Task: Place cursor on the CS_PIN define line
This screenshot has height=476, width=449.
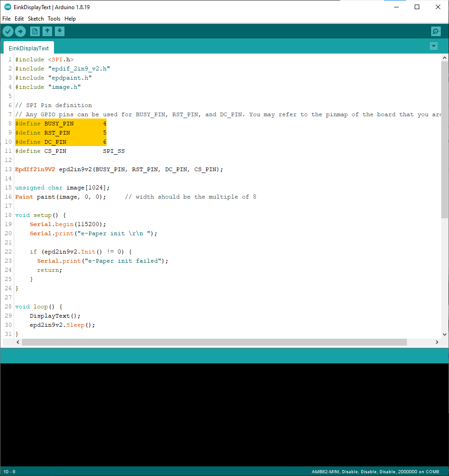Action: coord(69,151)
